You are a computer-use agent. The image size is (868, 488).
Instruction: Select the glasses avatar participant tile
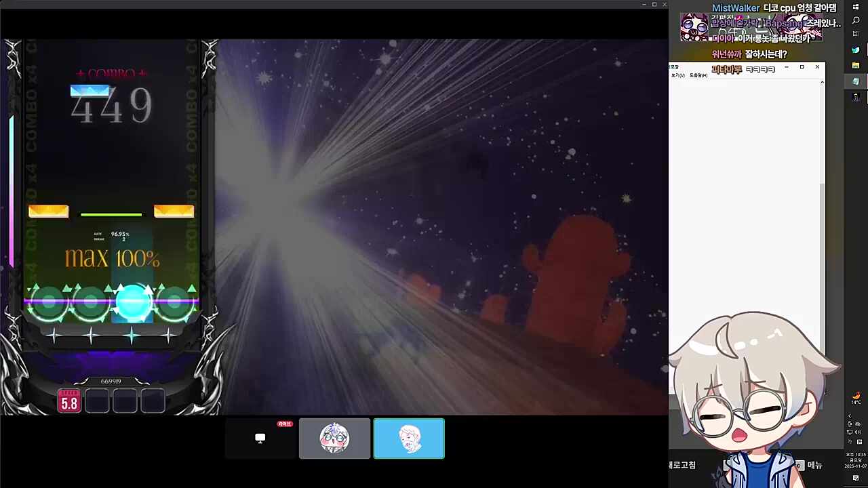coord(334,439)
